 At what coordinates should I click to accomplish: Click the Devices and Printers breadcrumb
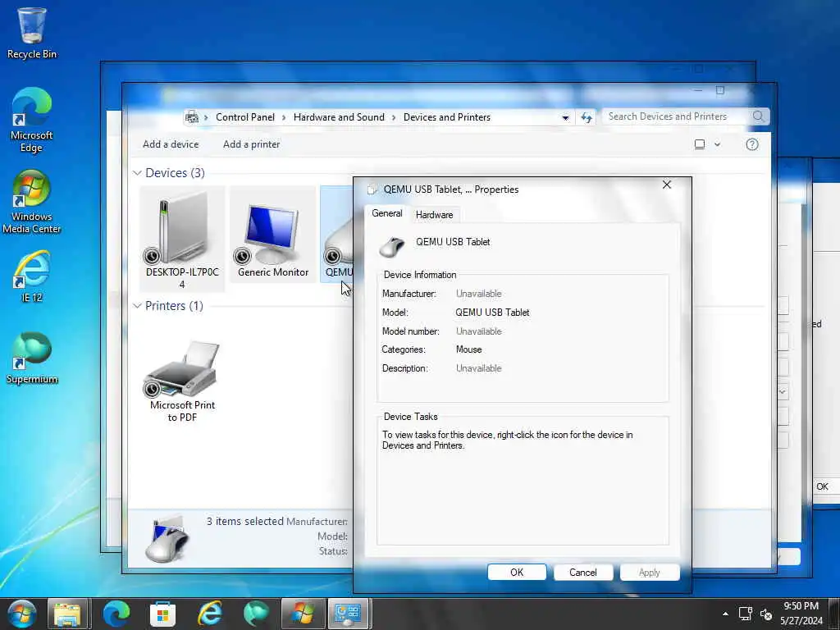coord(447,117)
